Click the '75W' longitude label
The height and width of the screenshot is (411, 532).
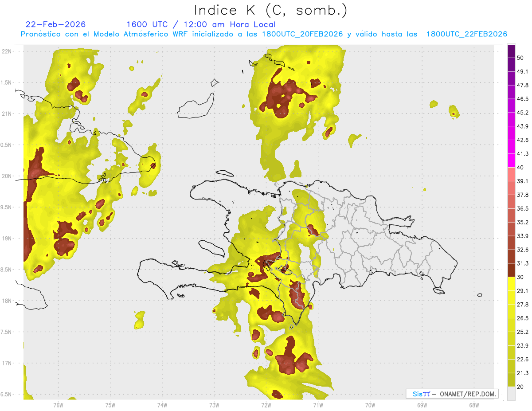point(110,405)
